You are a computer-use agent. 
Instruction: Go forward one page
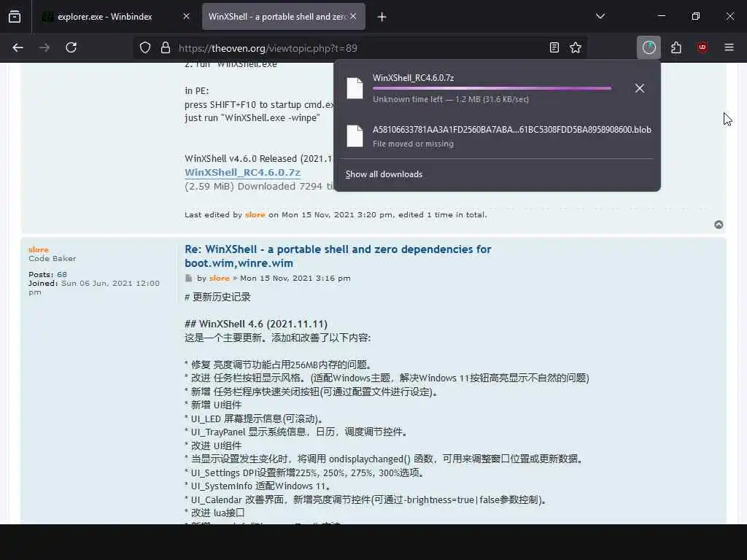(44, 47)
